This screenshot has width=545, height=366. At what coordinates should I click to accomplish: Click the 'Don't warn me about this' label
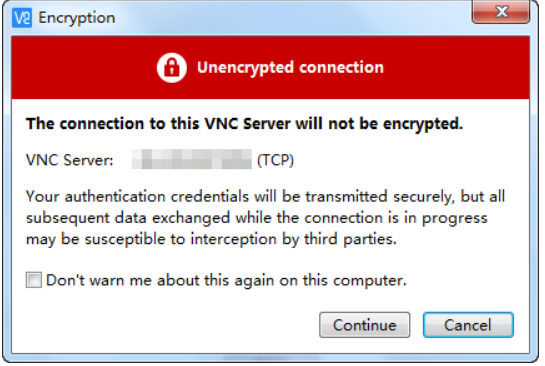226,280
